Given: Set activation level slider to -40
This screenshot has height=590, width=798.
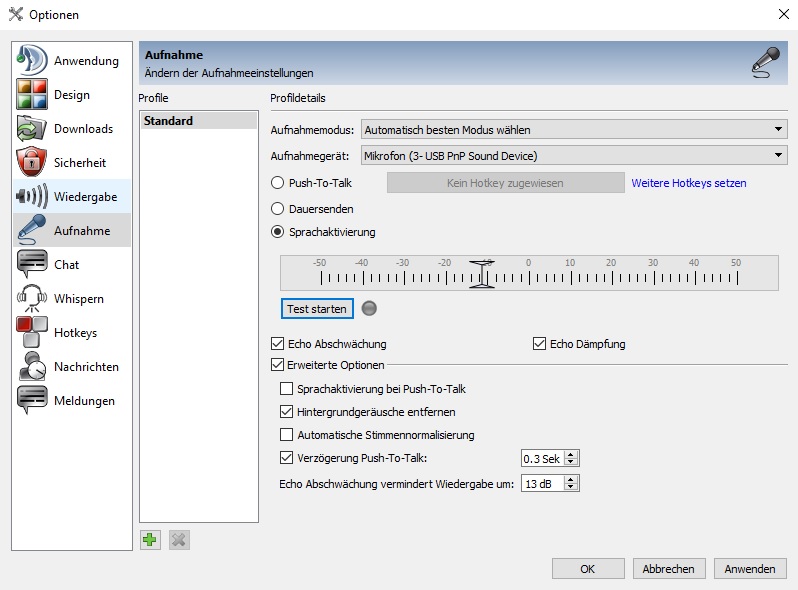Looking at the screenshot, I should (363, 277).
